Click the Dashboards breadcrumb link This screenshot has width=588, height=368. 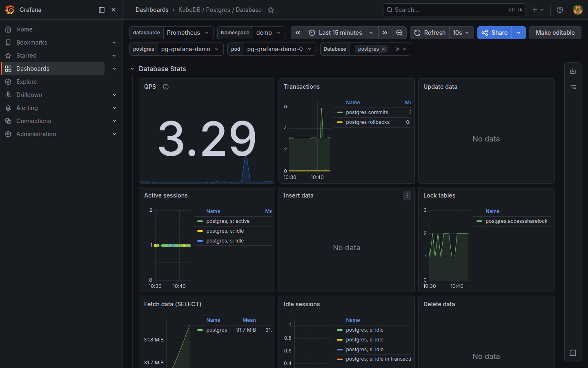pos(152,10)
